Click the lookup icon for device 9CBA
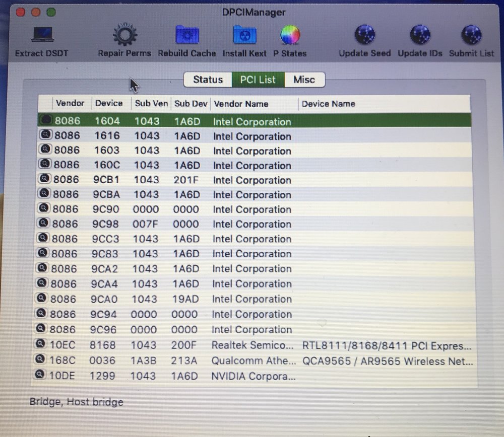This screenshot has height=437, width=504. pyautogui.click(x=44, y=193)
